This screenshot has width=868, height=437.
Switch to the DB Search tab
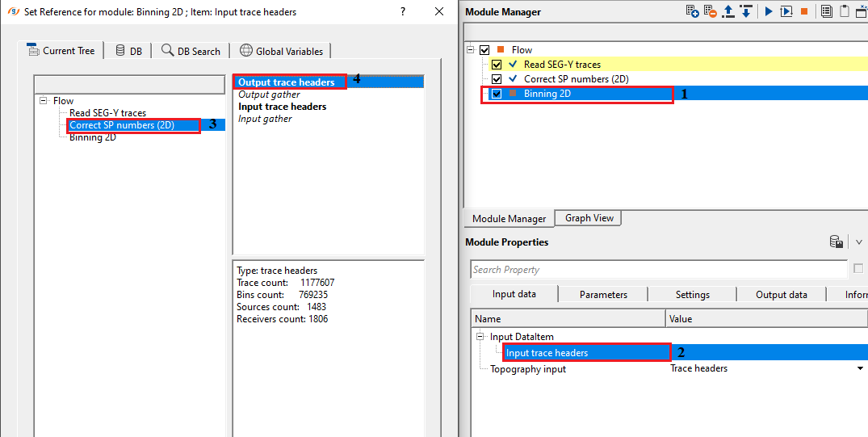[191, 51]
